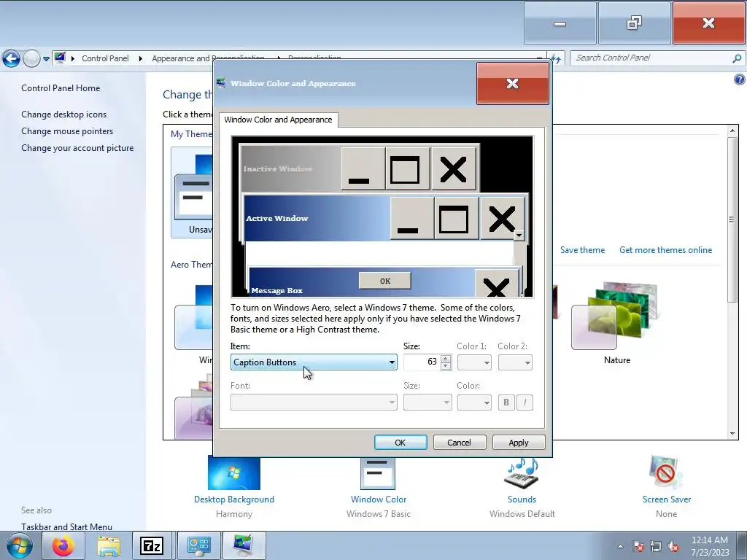747x560 pixels.
Task: Click Save theme link
Action: [582, 250]
